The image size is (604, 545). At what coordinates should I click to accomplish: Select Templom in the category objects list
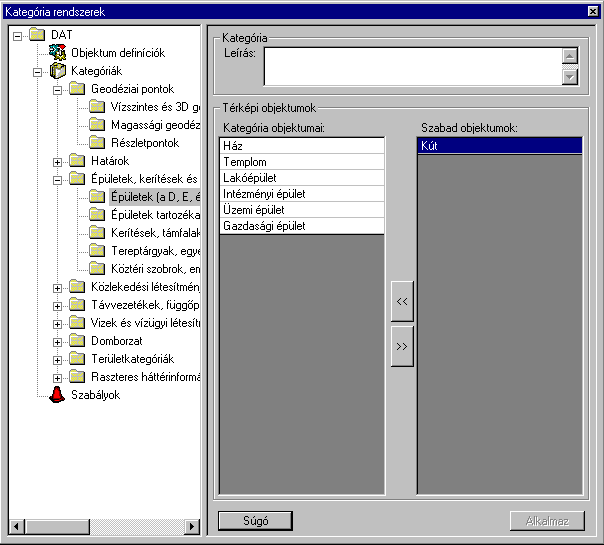pyautogui.click(x=301, y=161)
